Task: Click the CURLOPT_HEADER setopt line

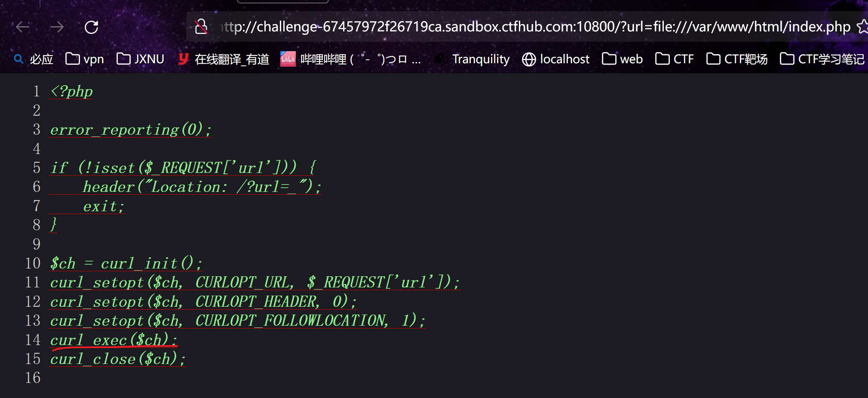Action: (203, 302)
